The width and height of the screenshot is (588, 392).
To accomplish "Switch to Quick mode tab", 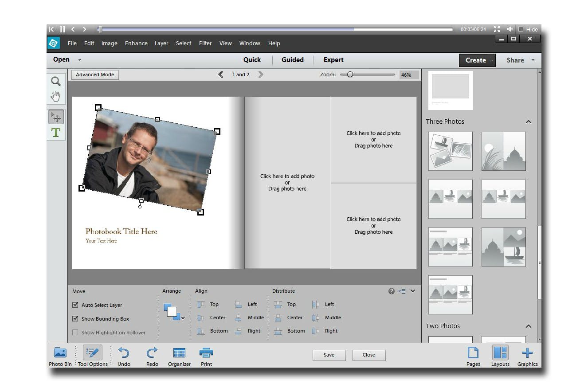I will click(252, 60).
